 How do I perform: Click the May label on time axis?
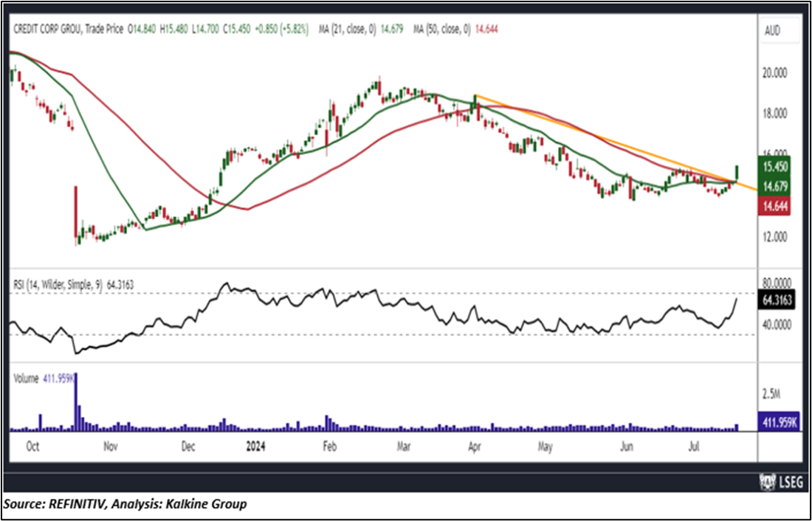(545, 447)
